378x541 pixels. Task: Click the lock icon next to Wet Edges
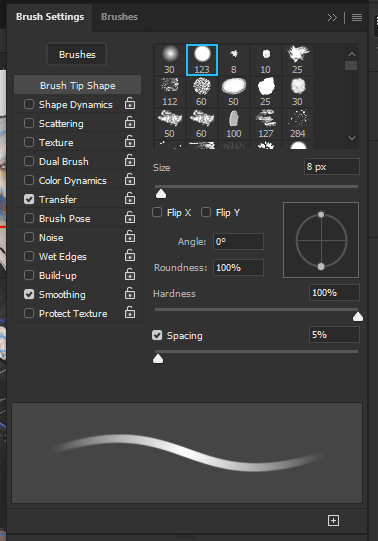[x=130, y=255]
